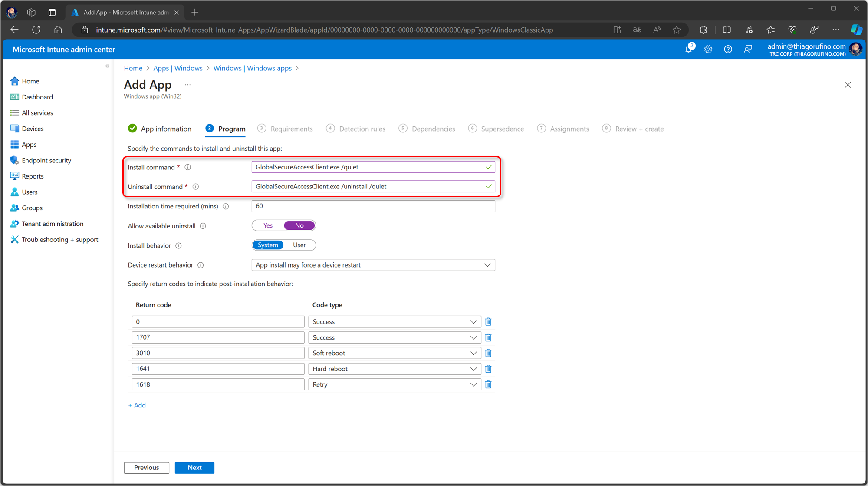
Task: Go to App information step
Action: click(160, 129)
